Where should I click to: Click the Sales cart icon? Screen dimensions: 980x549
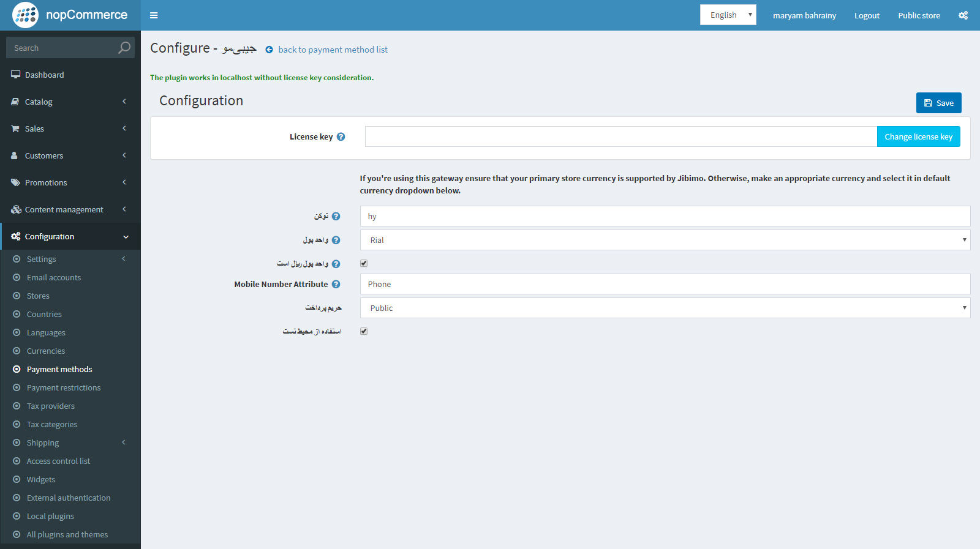[15, 129]
